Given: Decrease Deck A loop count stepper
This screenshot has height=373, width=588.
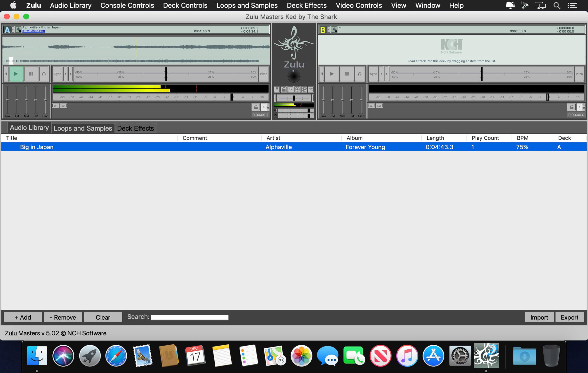Looking at the screenshot, I should (268, 109).
